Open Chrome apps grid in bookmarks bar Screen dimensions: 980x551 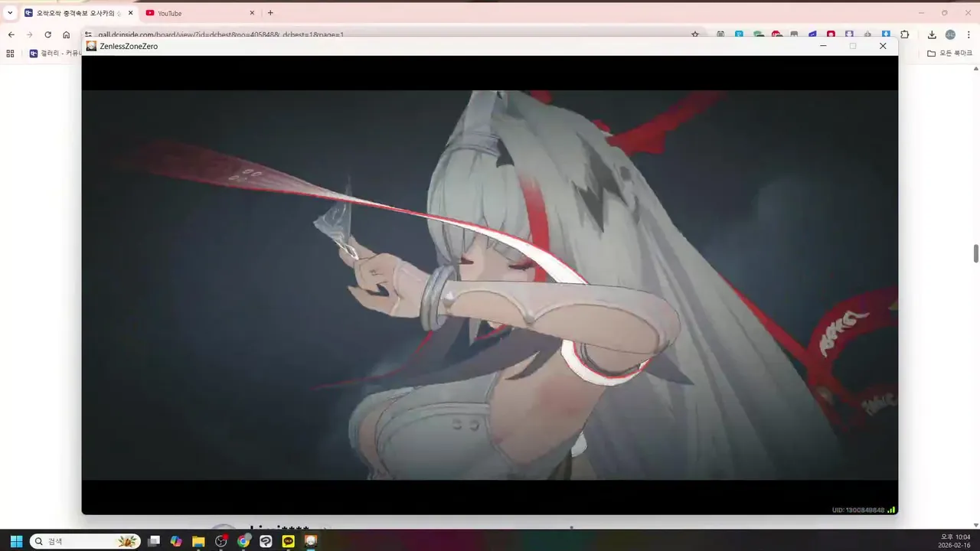(10, 54)
